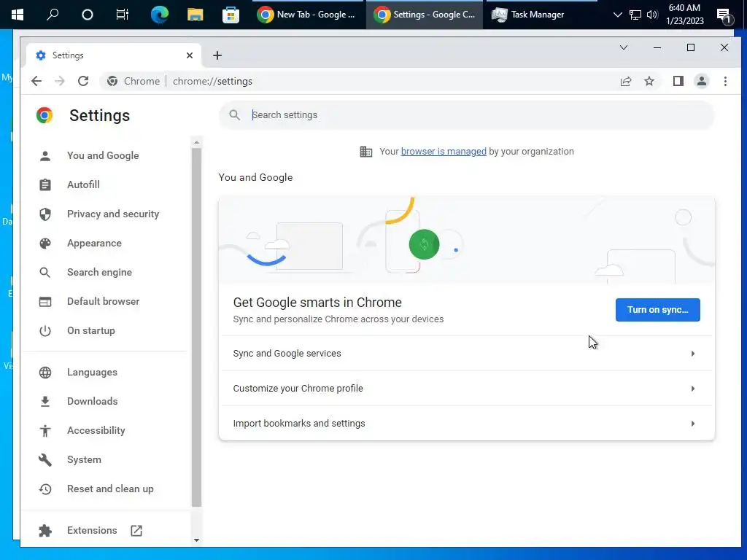Open the Windows Start menu
This screenshot has width=747, height=560.
(x=18, y=15)
